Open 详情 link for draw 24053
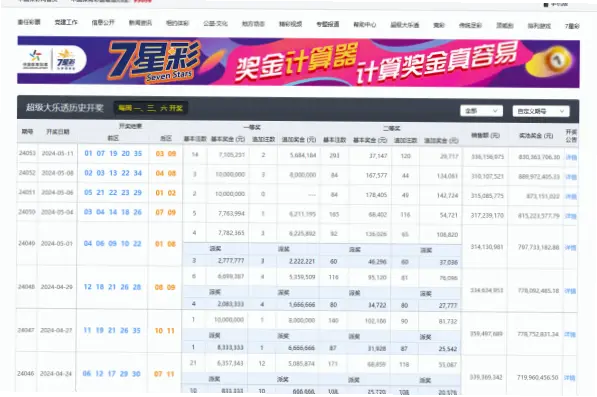597x397 pixels. [x=571, y=157]
